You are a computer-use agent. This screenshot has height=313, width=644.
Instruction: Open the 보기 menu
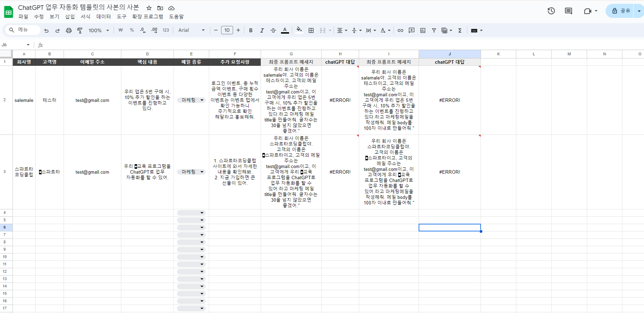click(x=55, y=16)
